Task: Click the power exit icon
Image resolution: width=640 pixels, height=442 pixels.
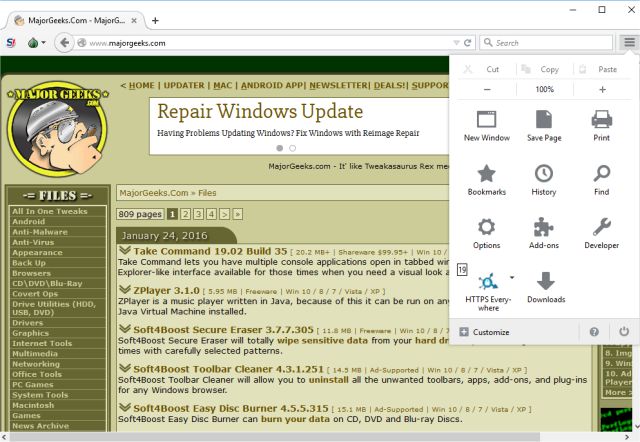Action: coord(624,332)
